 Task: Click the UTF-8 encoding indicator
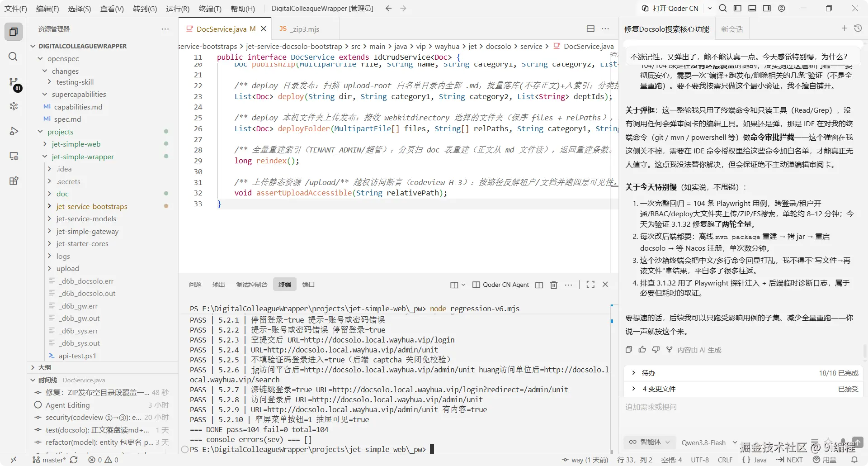coord(699,460)
